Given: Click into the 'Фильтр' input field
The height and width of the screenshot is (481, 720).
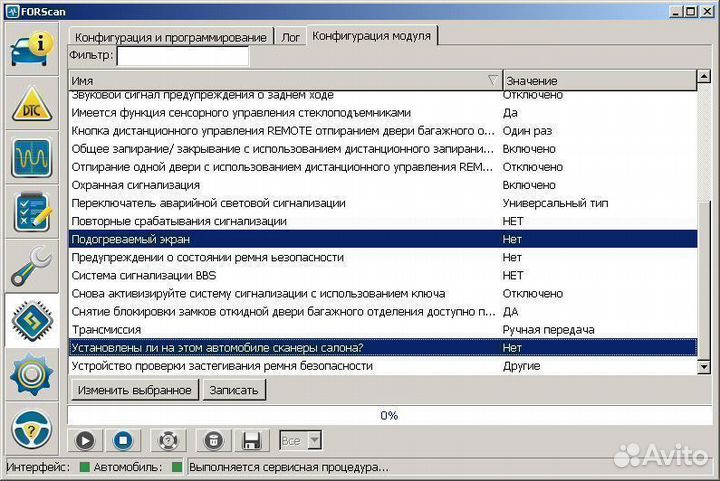Looking at the screenshot, I should tap(182, 56).
